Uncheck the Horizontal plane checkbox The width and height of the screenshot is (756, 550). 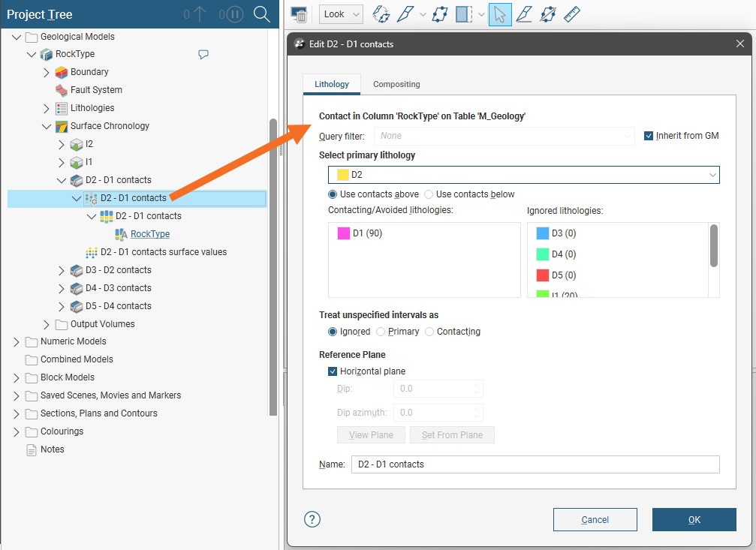[333, 371]
